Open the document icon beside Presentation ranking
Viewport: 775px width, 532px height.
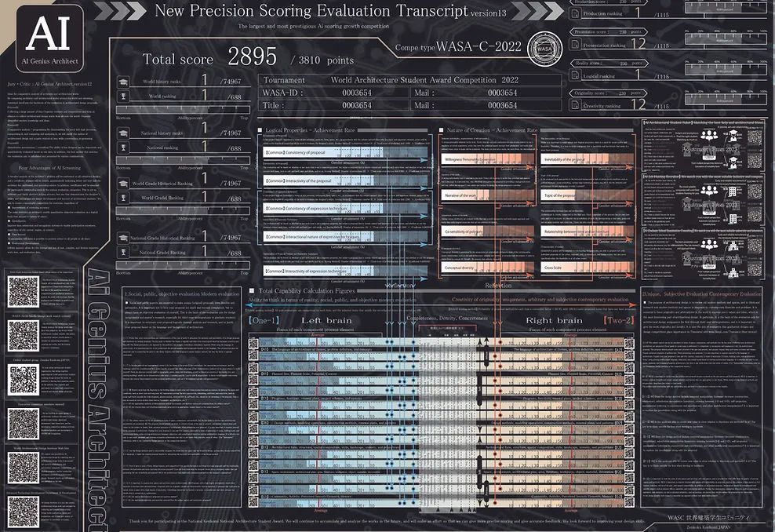(x=575, y=45)
